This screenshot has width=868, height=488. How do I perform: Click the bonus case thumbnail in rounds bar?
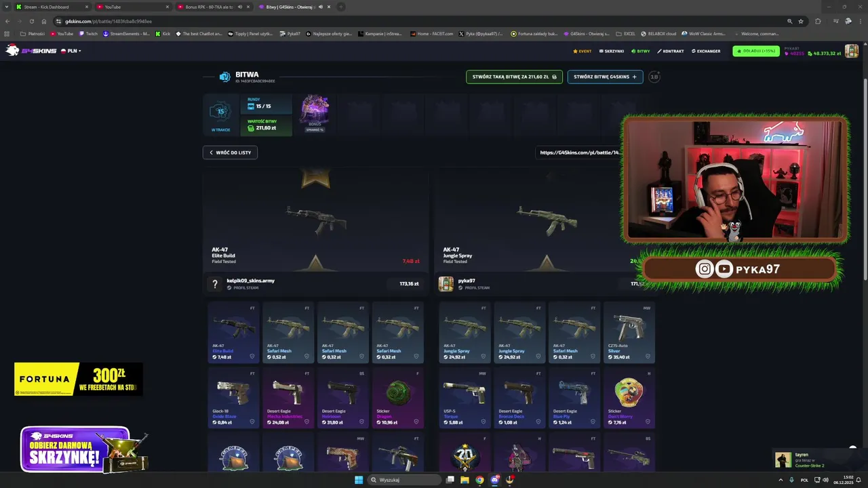(x=315, y=110)
